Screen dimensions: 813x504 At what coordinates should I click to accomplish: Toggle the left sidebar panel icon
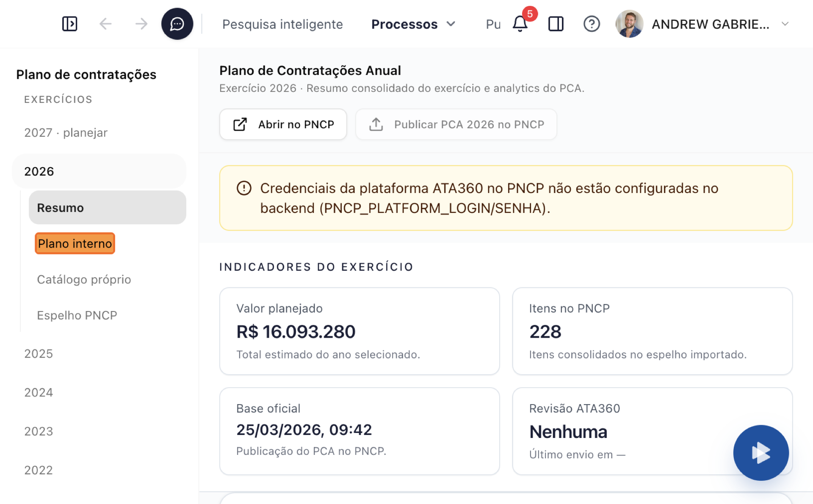(x=69, y=24)
